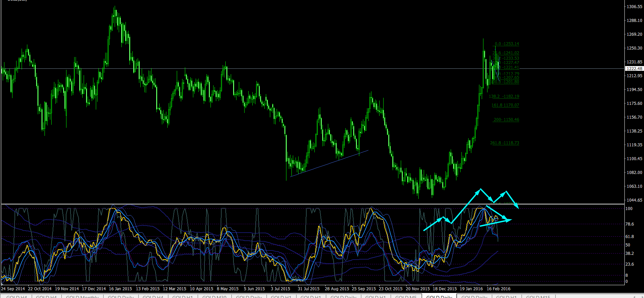Click the 12 Mar 2015 date label
The width and height of the screenshot is (644, 298).
click(174, 289)
